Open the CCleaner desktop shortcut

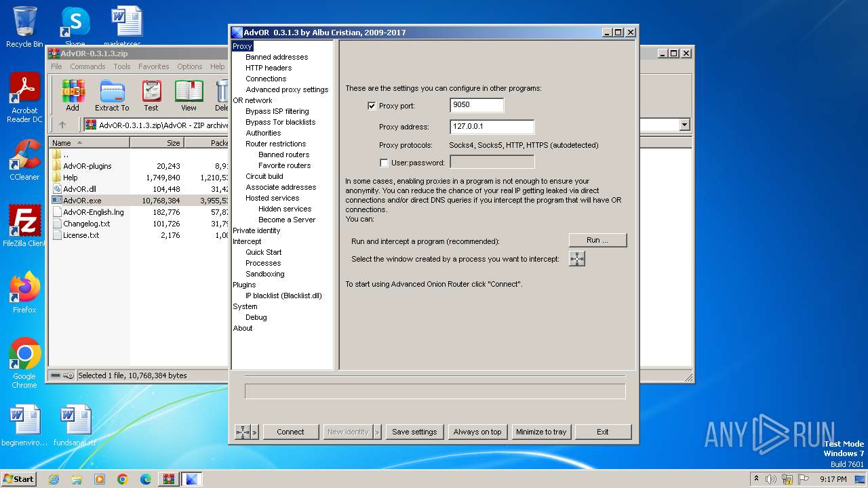[x=24, y=160]
